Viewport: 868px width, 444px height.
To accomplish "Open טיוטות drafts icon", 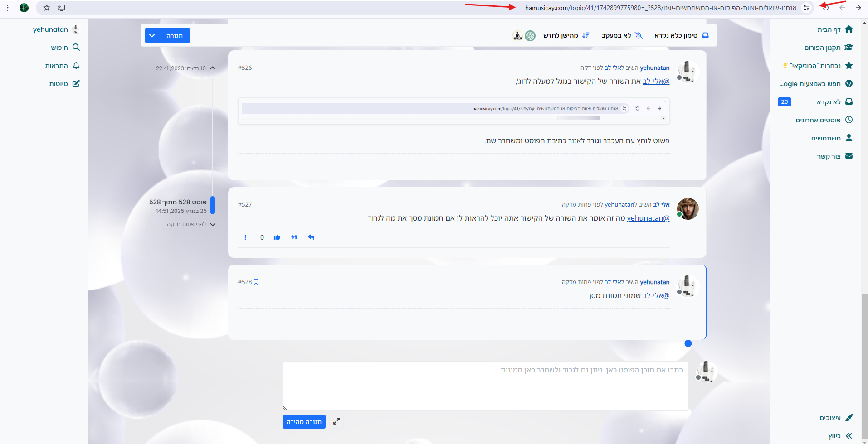I will click(76, 84).
